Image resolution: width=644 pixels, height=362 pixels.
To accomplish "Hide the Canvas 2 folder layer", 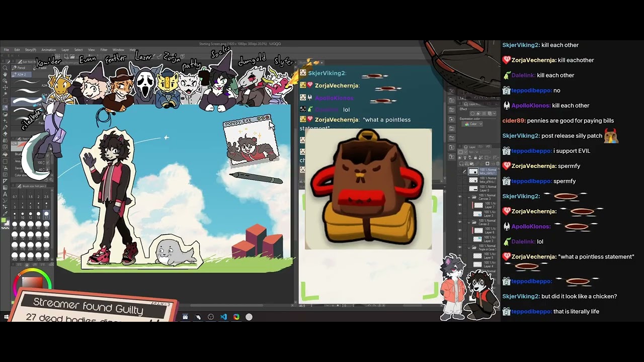I will coord(459,222).
